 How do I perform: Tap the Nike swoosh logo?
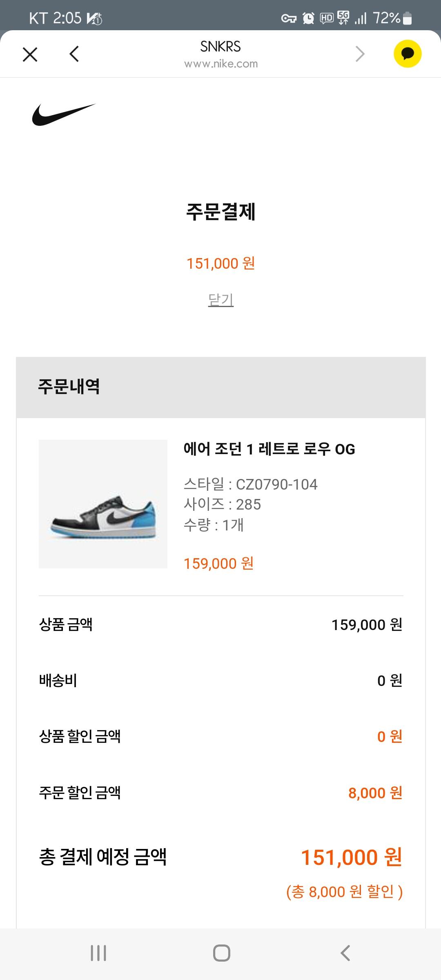pos(63,115)
